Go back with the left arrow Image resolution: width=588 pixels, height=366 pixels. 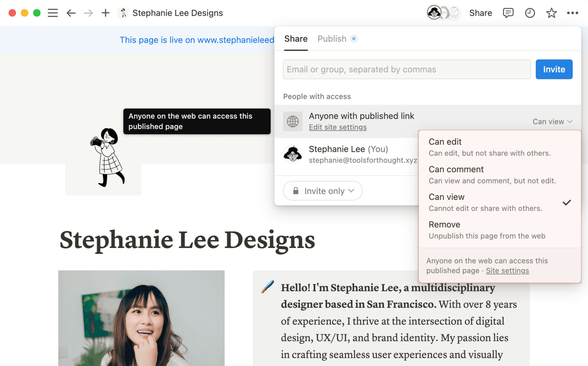point(71,13)
